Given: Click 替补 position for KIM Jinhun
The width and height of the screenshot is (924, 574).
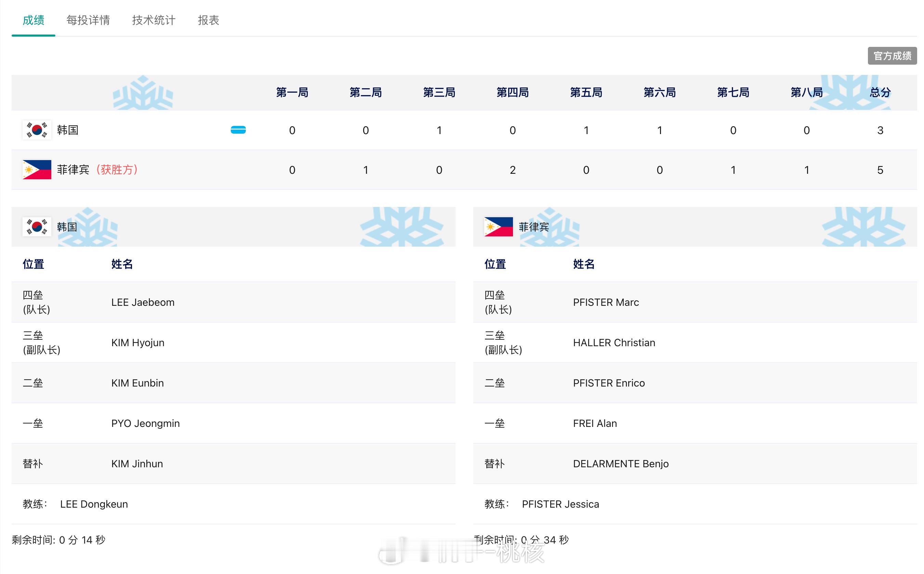Looking at the screenshot, I should click(32, 464).
